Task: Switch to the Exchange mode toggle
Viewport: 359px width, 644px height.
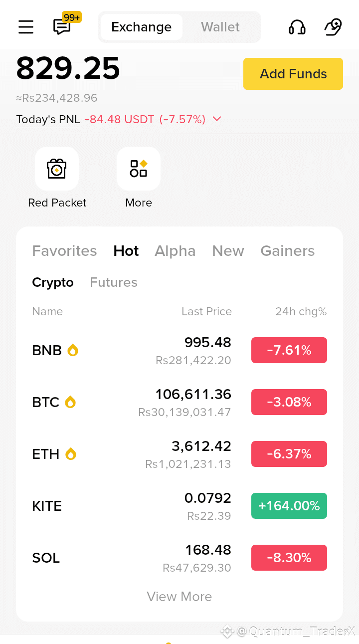Action: (142, 27)
